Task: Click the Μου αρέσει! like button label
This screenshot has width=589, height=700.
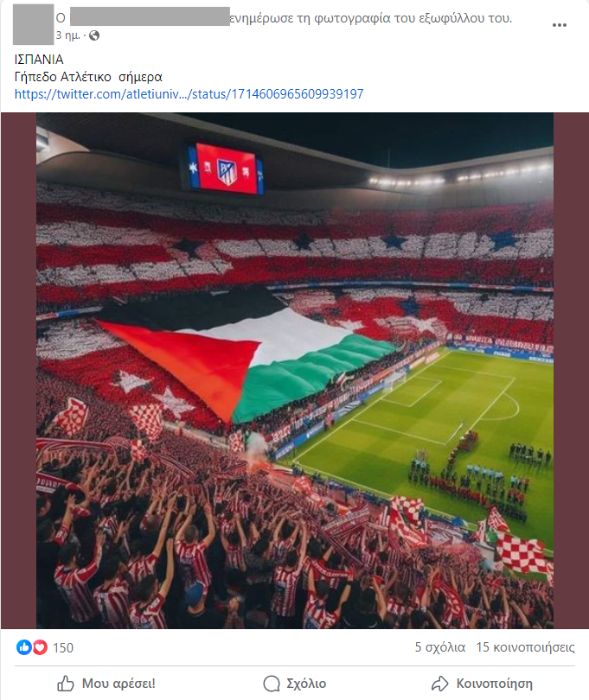Action: pos(118,684)
